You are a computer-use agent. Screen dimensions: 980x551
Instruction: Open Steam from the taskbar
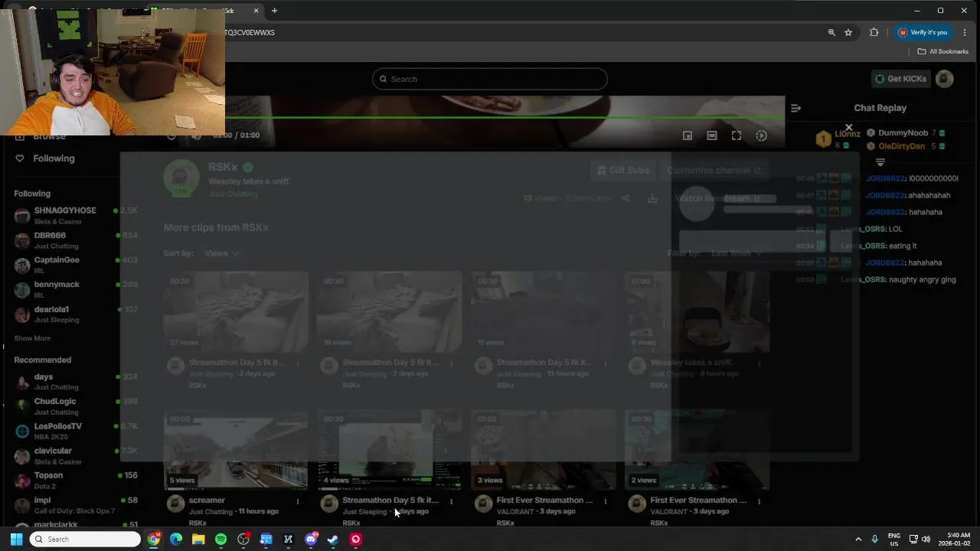(333, 540)
